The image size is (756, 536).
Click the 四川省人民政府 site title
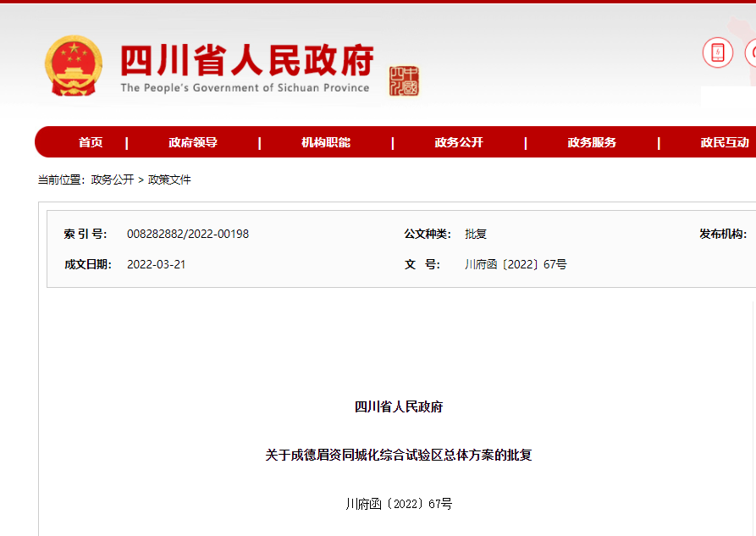point(246,60)
